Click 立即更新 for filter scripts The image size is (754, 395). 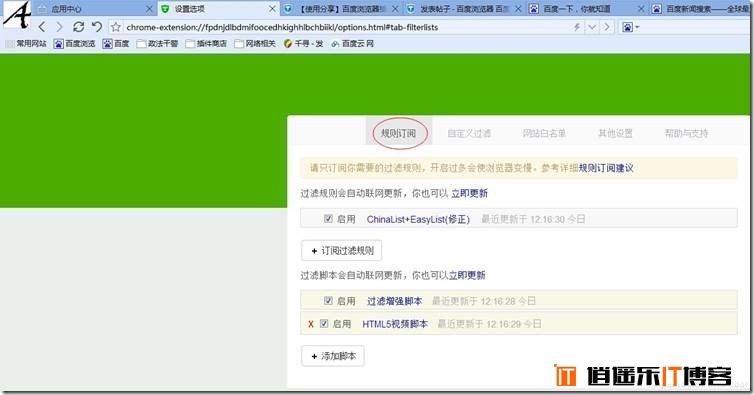tap(467, 275)
